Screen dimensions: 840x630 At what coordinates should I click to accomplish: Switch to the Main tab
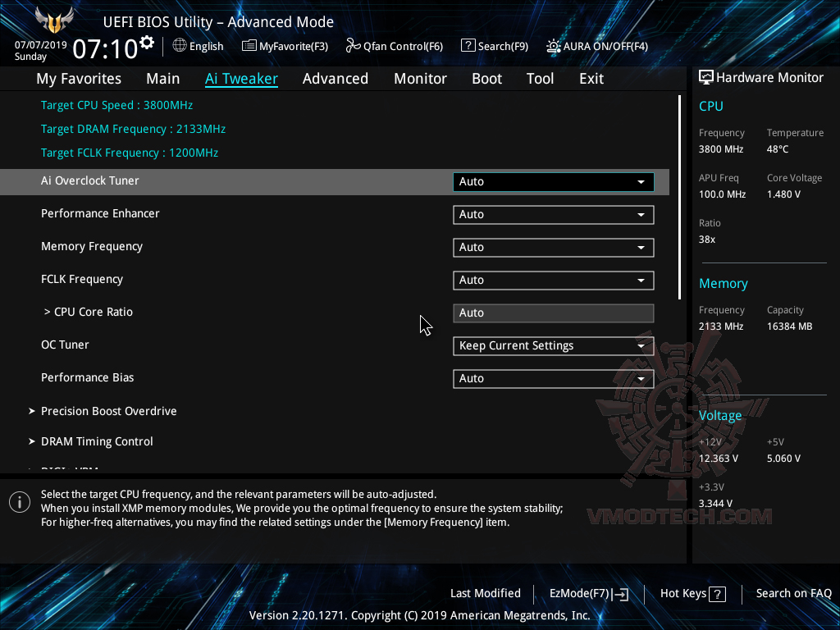point(163,79)
